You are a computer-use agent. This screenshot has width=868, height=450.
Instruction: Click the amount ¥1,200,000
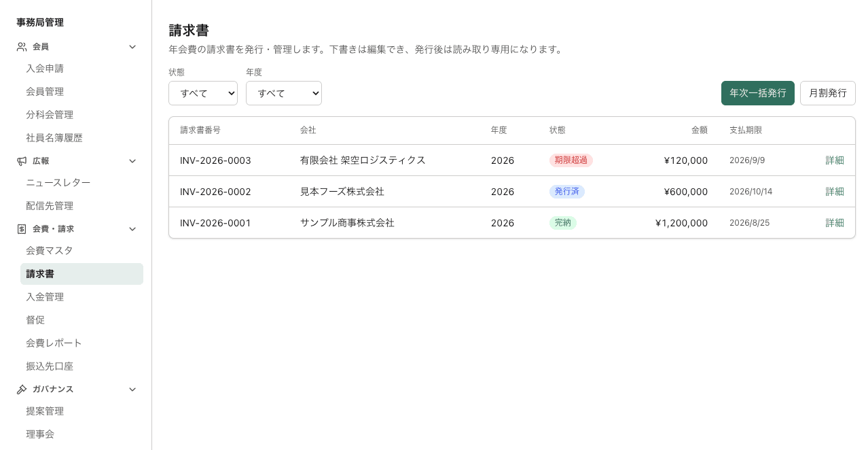point(681,223)
